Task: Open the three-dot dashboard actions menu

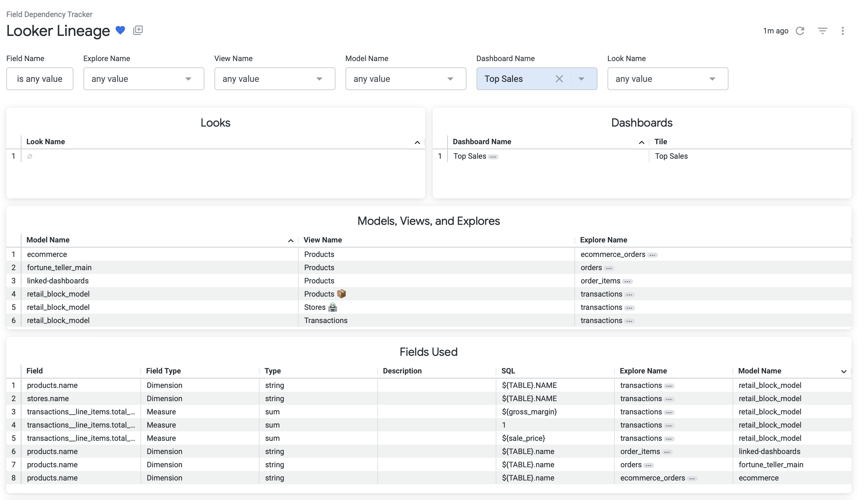Action: [842, 31]
